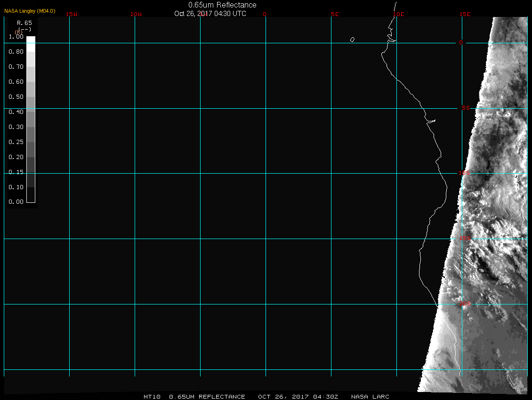Select the 0.65um Reflectance title
Image resolution: width=532 pixels, height=400 pixels.
222,5
